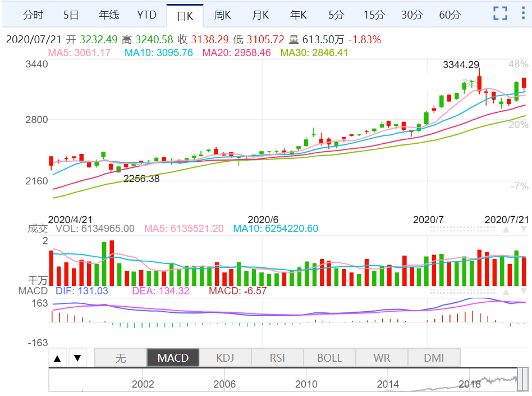Click the 收 3138.29 close price
The height and width of the screenshot is (396, 532).
(203, 39)
